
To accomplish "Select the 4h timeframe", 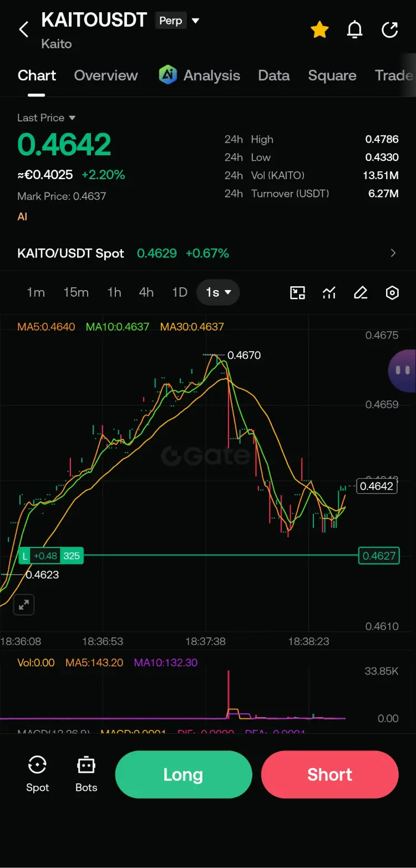I will 146,292.
